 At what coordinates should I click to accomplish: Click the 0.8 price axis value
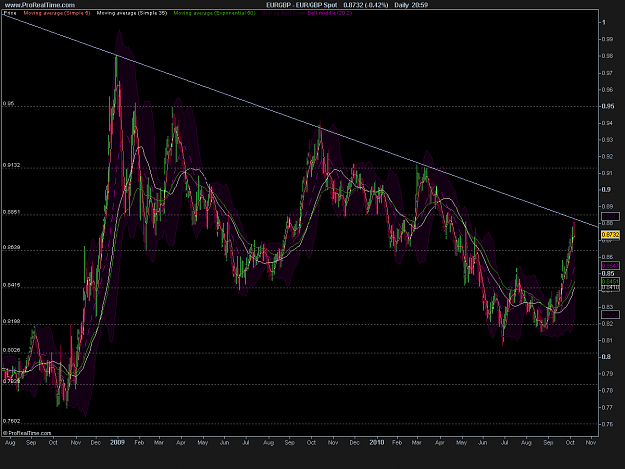606,357
